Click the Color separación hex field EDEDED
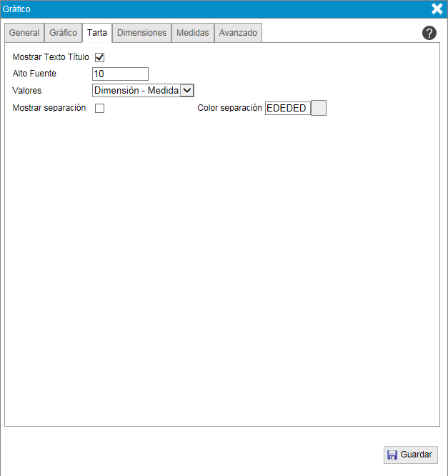448x476 pixels. (287, 108)
